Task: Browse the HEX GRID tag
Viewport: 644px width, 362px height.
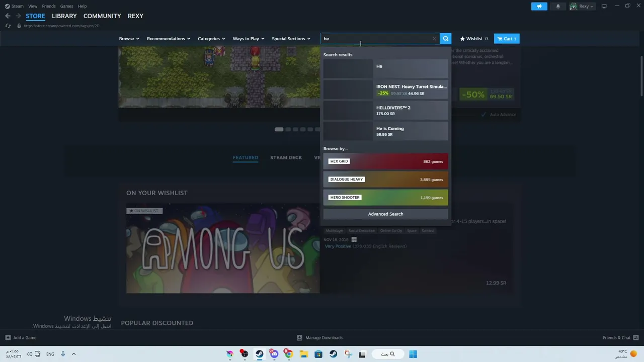Action: 385,161
